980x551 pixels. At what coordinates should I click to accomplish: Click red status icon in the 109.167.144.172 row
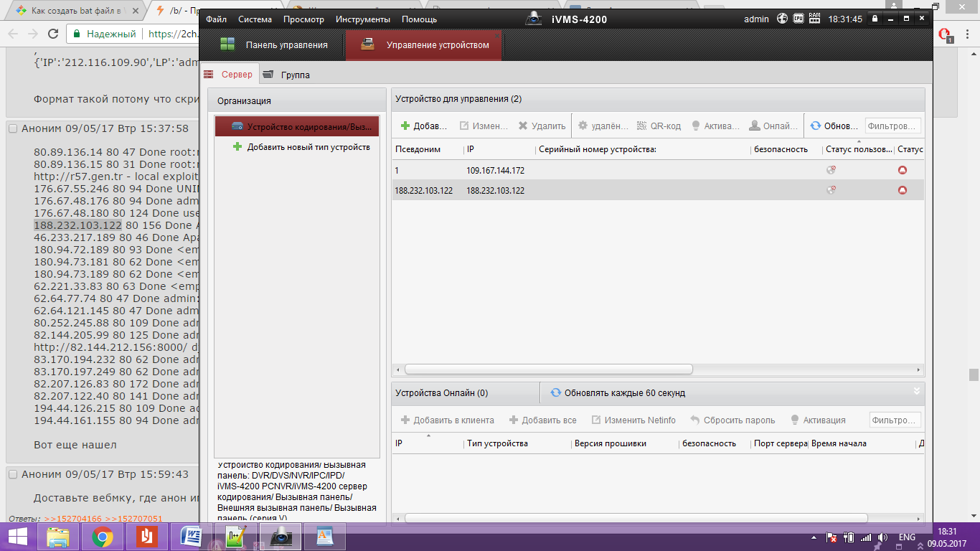903,170
